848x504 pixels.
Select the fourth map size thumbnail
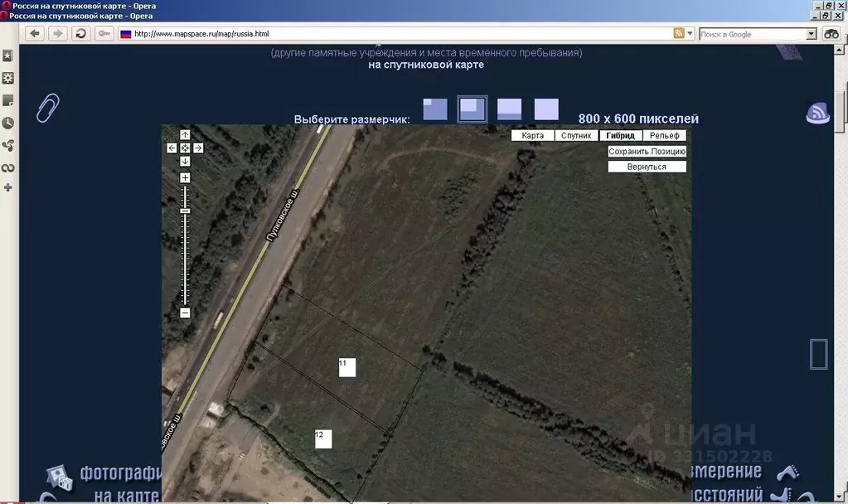point(546,109)
